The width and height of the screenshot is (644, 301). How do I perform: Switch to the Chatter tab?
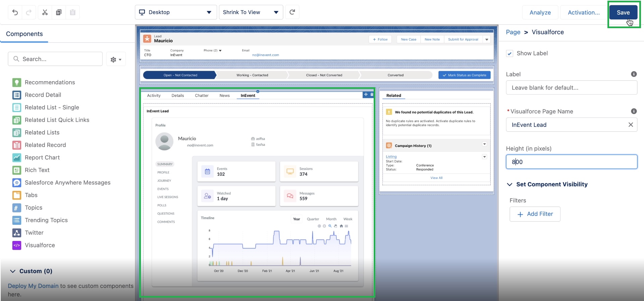202,96
